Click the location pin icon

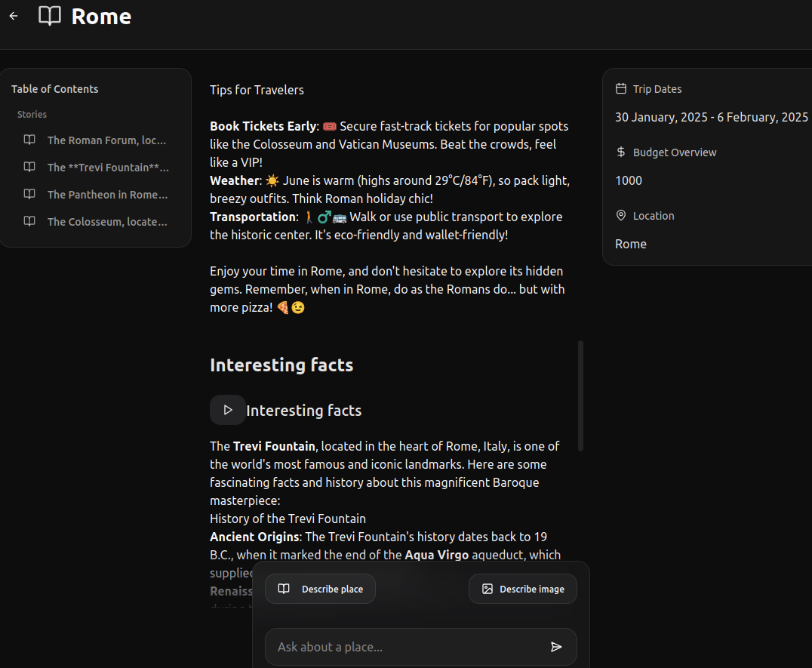point(621,216)
